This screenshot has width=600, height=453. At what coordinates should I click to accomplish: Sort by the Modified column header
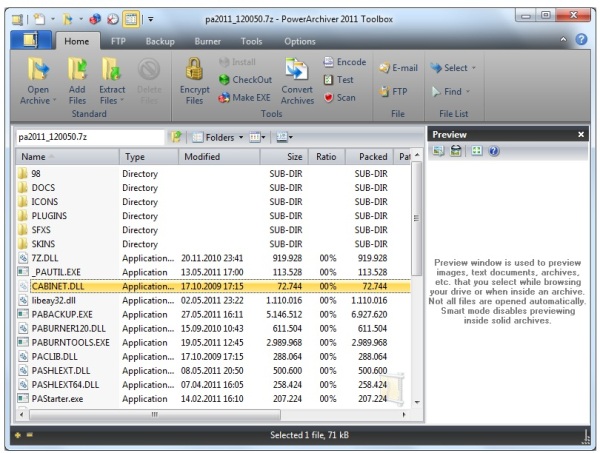point(219,156)
